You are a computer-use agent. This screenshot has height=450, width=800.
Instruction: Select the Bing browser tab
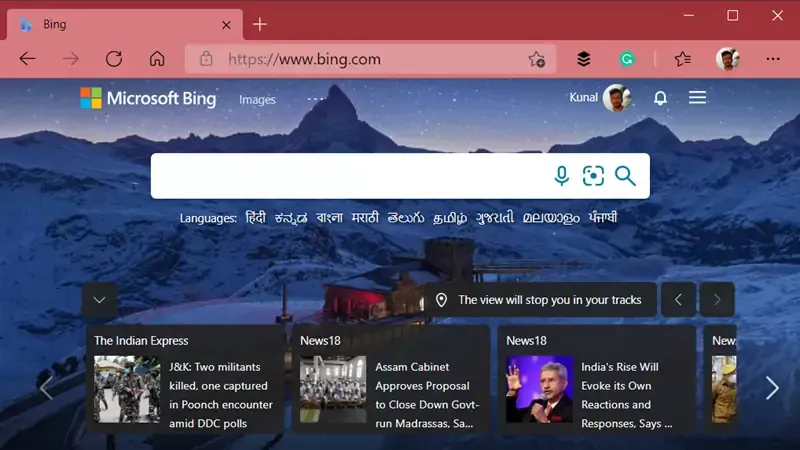point(124,24)
